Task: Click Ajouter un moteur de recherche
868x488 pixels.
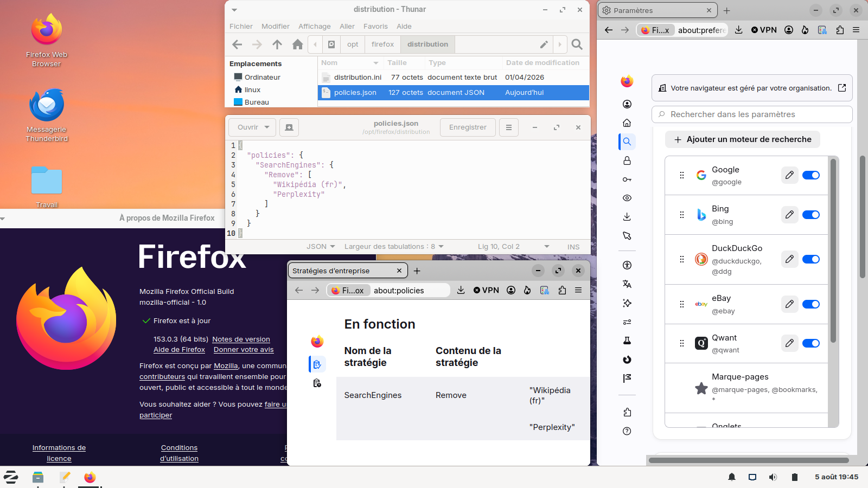Action: click(743, 139)
